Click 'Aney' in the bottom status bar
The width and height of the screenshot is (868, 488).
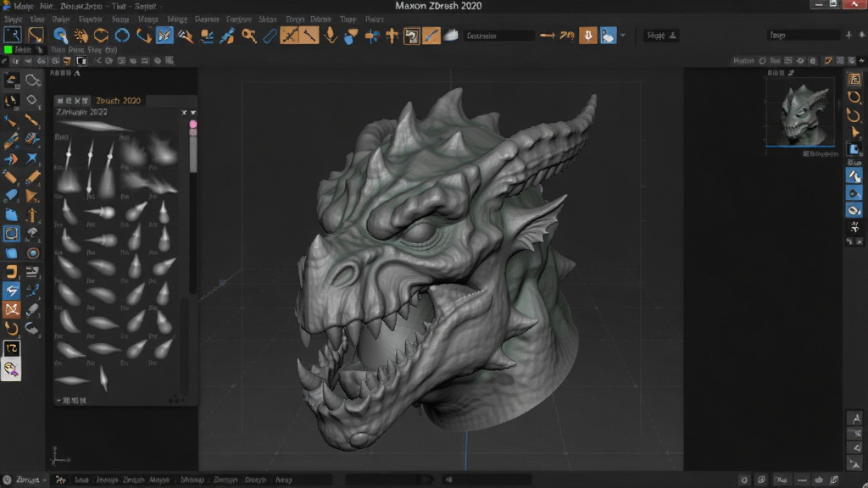pyautogui.click(x=283, y=480)
